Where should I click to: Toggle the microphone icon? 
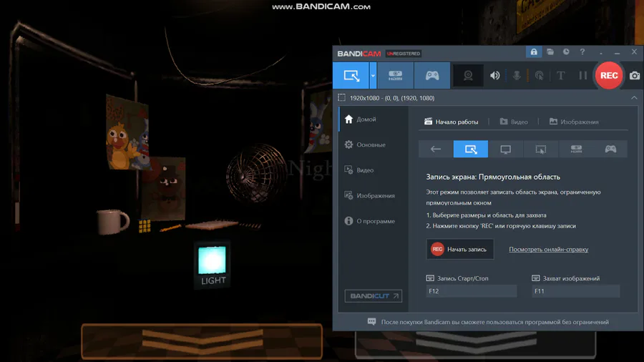point(517,76)
